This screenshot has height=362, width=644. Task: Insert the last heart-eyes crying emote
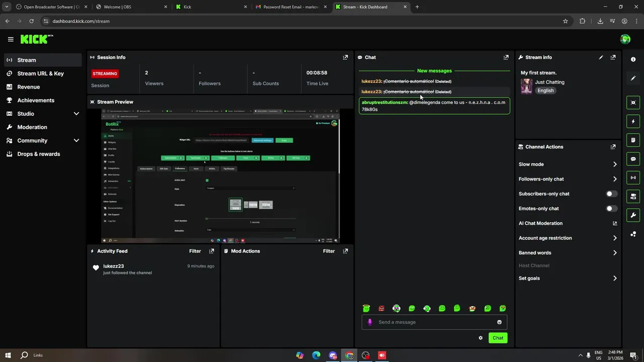coord(502,308)
